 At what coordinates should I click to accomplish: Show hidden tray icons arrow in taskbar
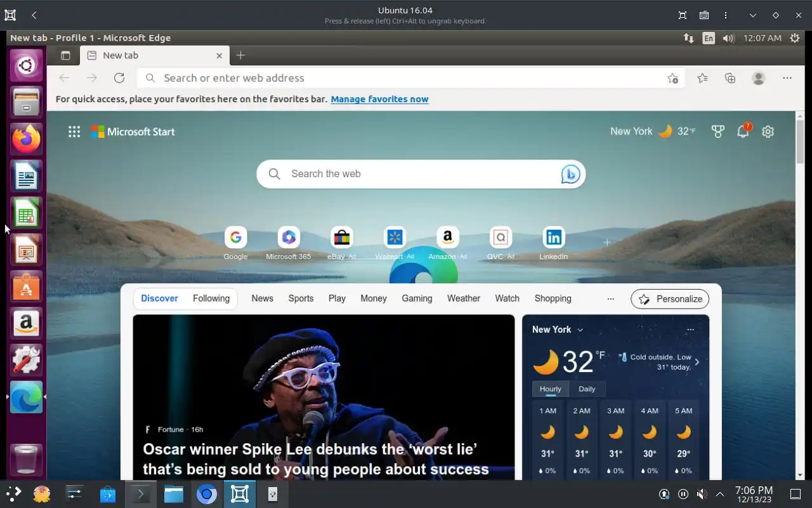pos(720,494)
